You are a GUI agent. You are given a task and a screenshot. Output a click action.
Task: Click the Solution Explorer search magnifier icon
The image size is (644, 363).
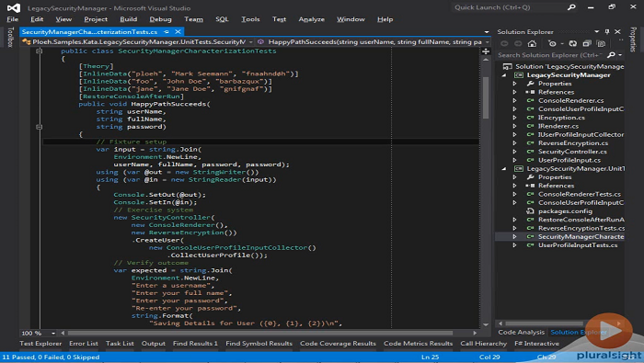[x=611, y=55]
